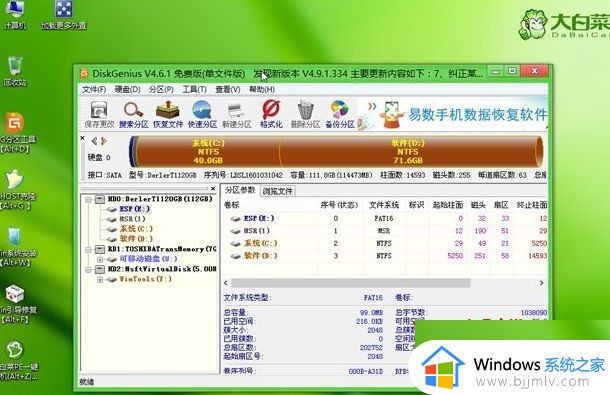610x395 pixels.
Task: Open Win system install (Alt+W) icon
Action: click(17, 247)
